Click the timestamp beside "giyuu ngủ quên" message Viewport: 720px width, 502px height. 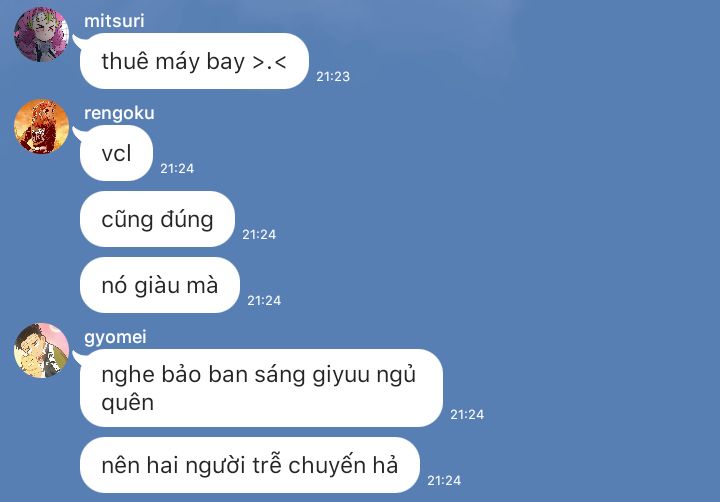pyautogui.click(x=467, y=414)
